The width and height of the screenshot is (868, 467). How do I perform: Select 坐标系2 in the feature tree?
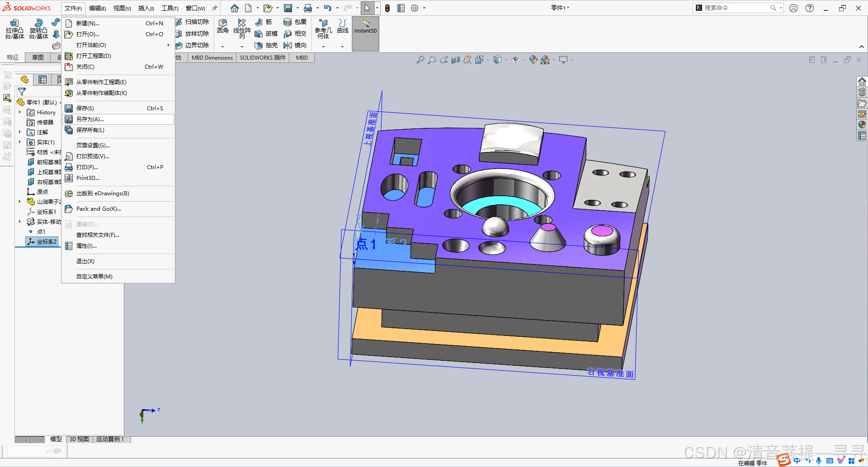[x=42, y=242]
